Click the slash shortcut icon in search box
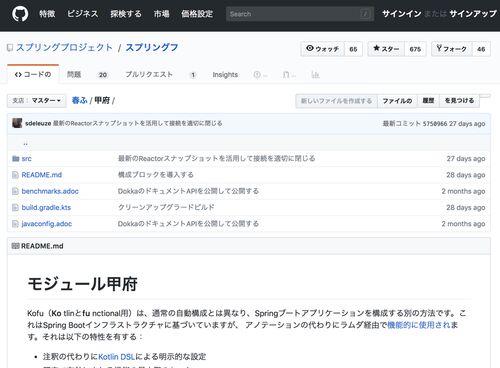 pos(365,14)
